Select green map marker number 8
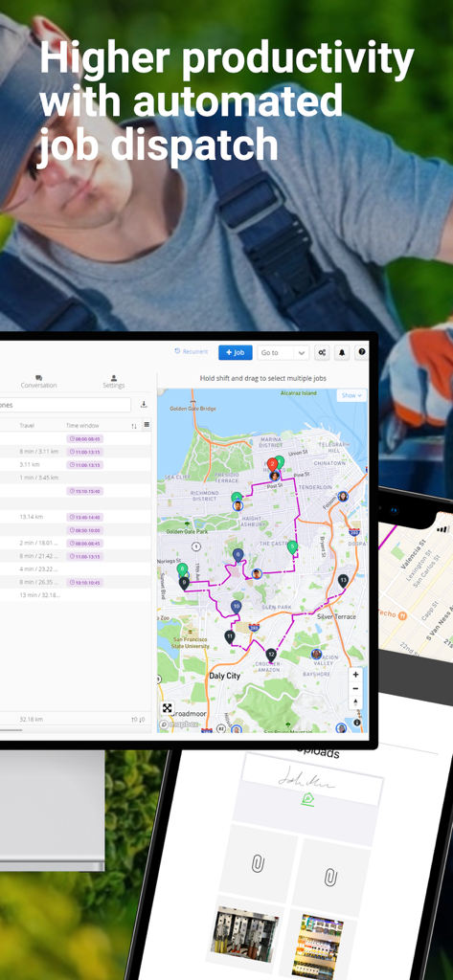453x980 pixels. pos(181,569)
